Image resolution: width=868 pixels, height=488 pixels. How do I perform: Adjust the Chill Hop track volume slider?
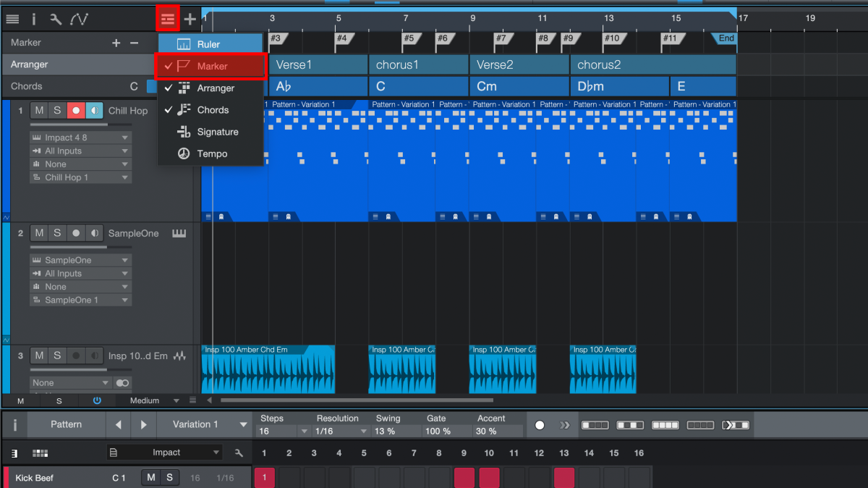point(69,125)
